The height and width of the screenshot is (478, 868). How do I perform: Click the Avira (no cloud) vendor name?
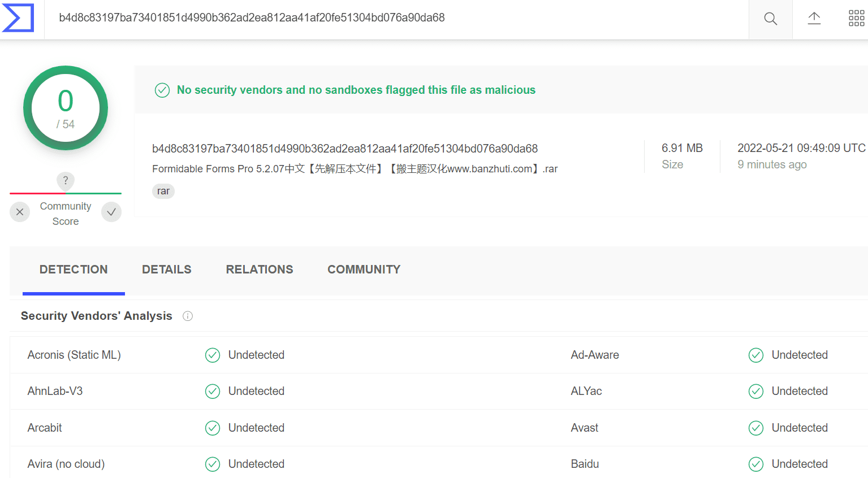[66, 464]
